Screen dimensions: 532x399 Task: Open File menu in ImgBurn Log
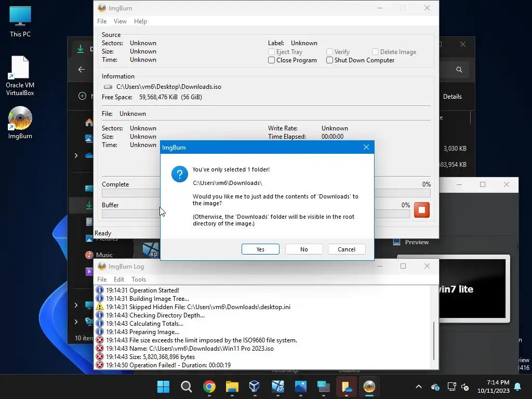click(102, 279)
